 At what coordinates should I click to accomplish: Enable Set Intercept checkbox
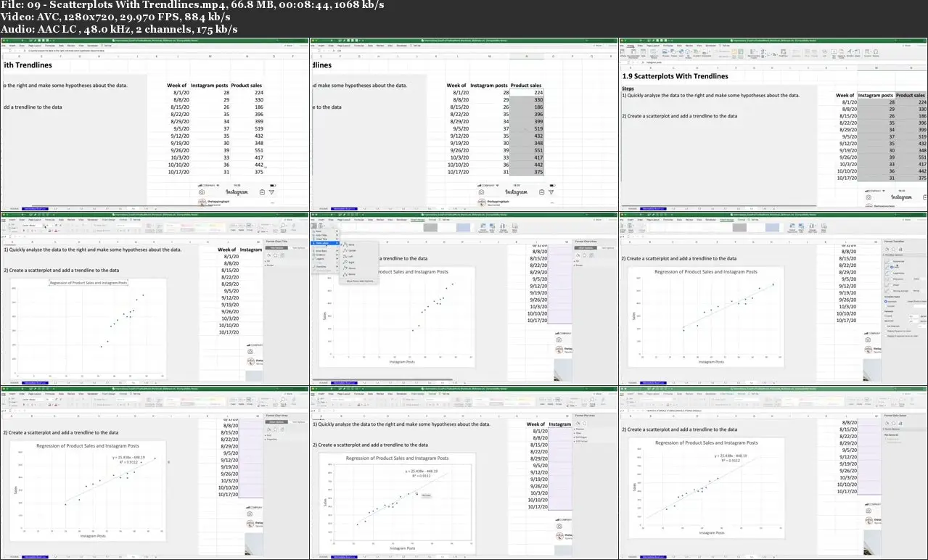(886, 326)
